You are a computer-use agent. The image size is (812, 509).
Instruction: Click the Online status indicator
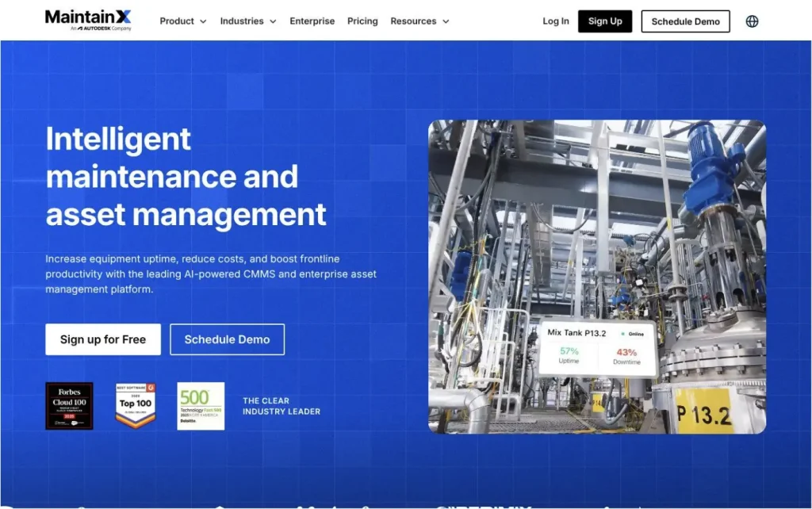[x=632, y=334]
